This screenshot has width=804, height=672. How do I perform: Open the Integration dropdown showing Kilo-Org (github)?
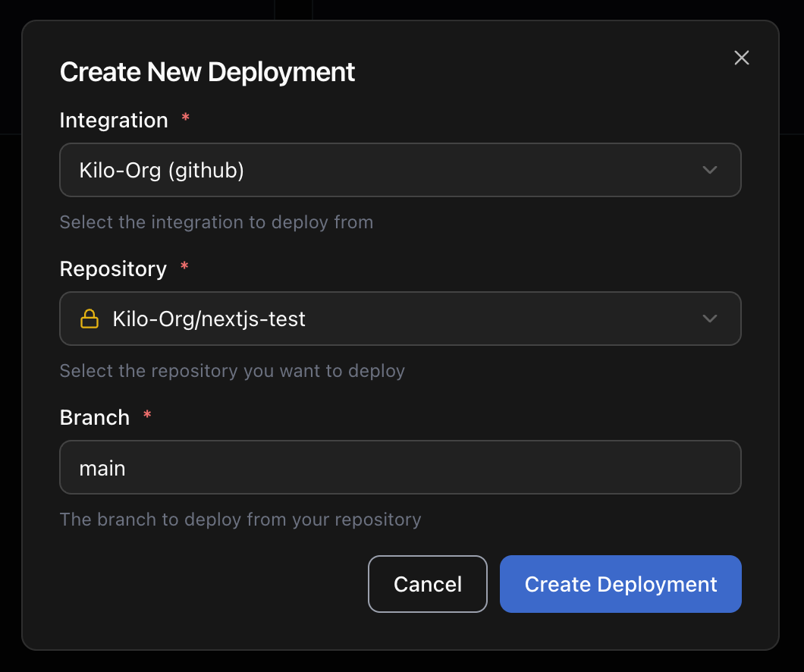[400, 170]
